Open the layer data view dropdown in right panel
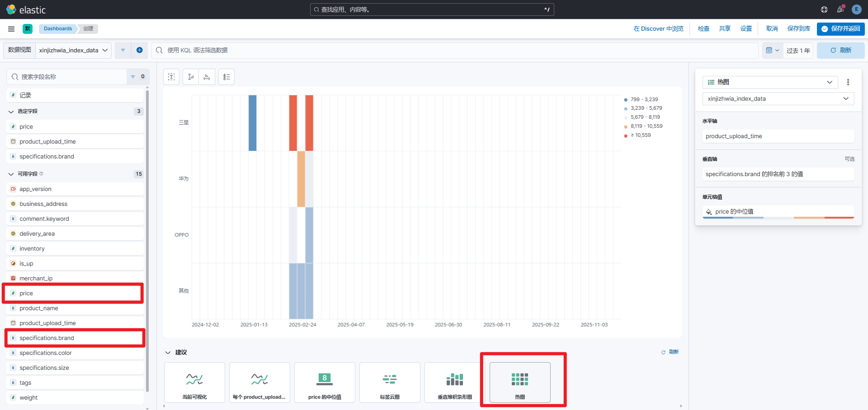Viewport: 868px width, 410px height. pos(778,98)
